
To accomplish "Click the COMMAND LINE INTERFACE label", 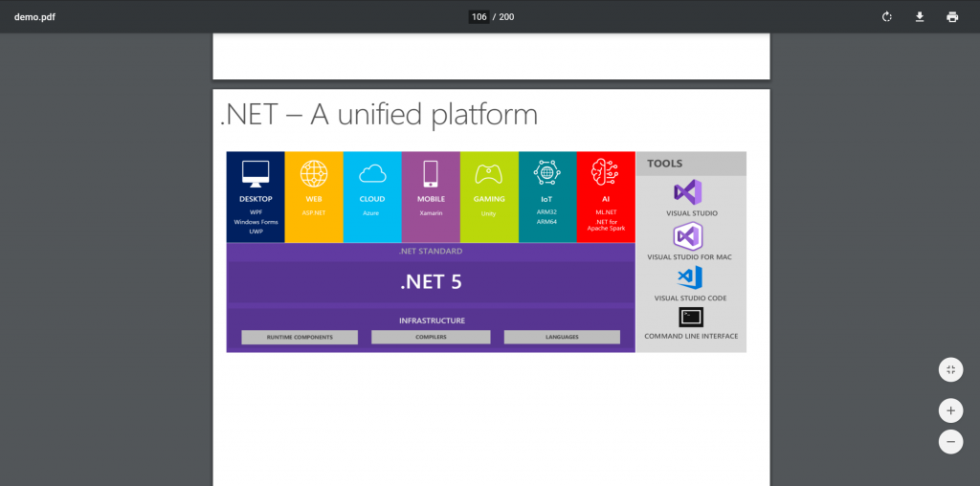I will click(x=691, y=336).
